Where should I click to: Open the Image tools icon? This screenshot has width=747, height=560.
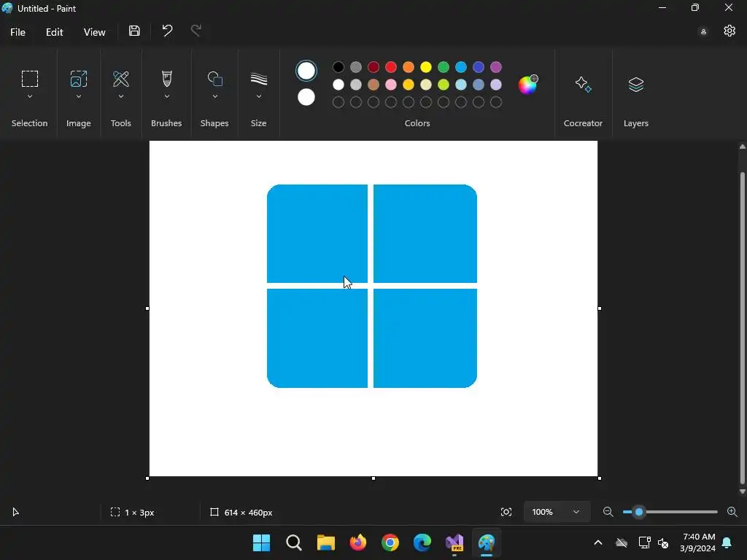click(x=79, y=79)
